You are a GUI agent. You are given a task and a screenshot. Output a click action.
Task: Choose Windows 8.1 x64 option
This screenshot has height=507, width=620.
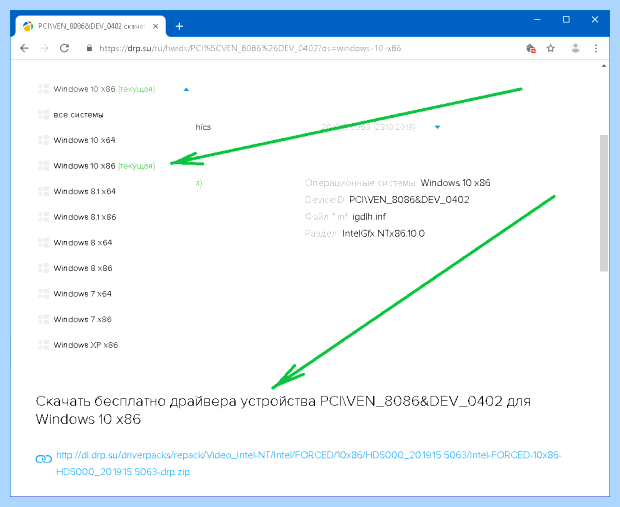pos(85,191)
